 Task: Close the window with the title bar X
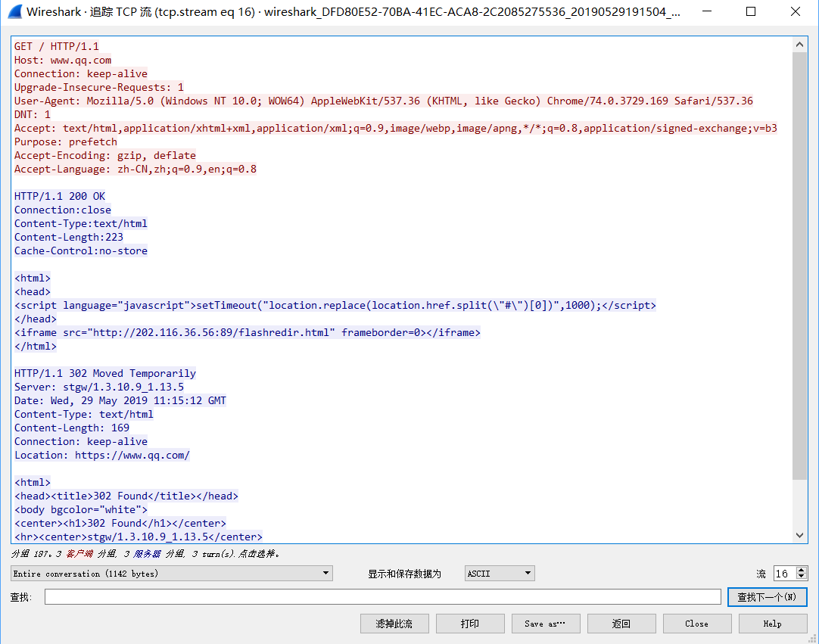click(x=795, y=11)
